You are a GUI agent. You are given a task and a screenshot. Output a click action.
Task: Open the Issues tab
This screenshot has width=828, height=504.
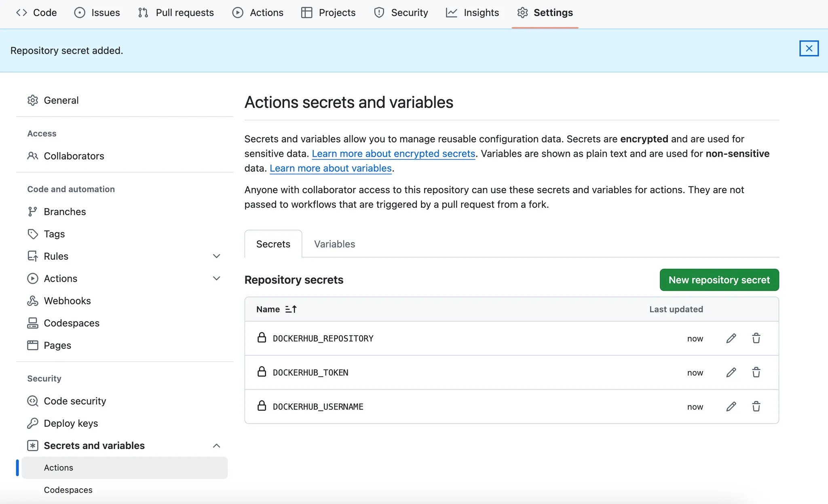click(x=97, y=13)
